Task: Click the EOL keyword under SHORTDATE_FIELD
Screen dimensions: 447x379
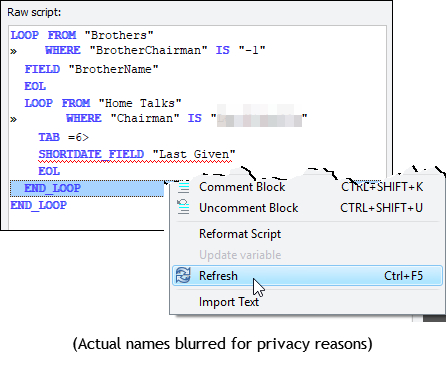Action: (49, 171)
